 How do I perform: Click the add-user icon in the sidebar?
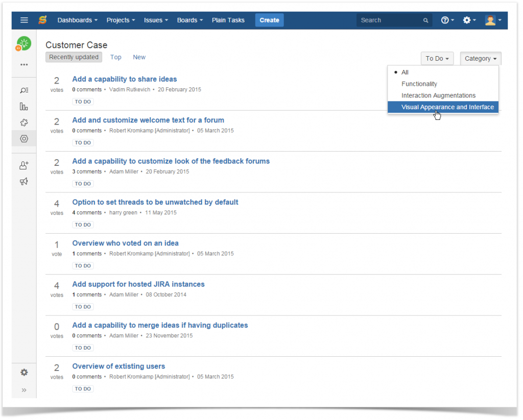click(x=23, y=165)
